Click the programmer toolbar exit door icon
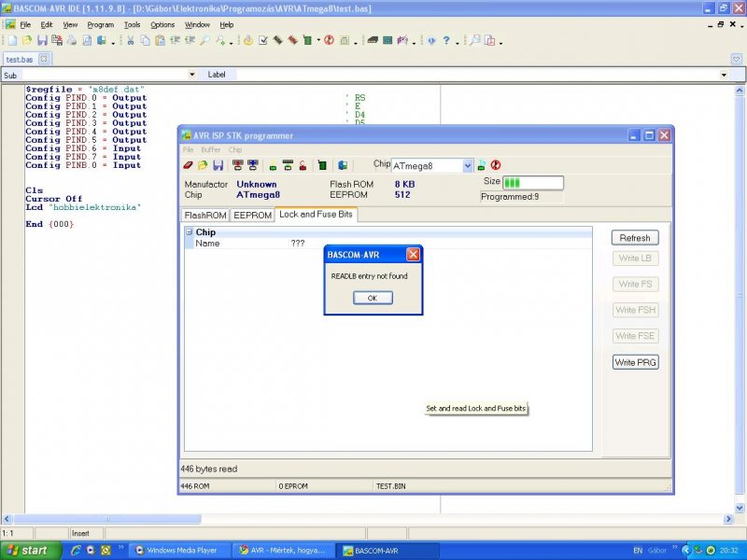This screenshot has width=747, height=560. coord(343,165)
